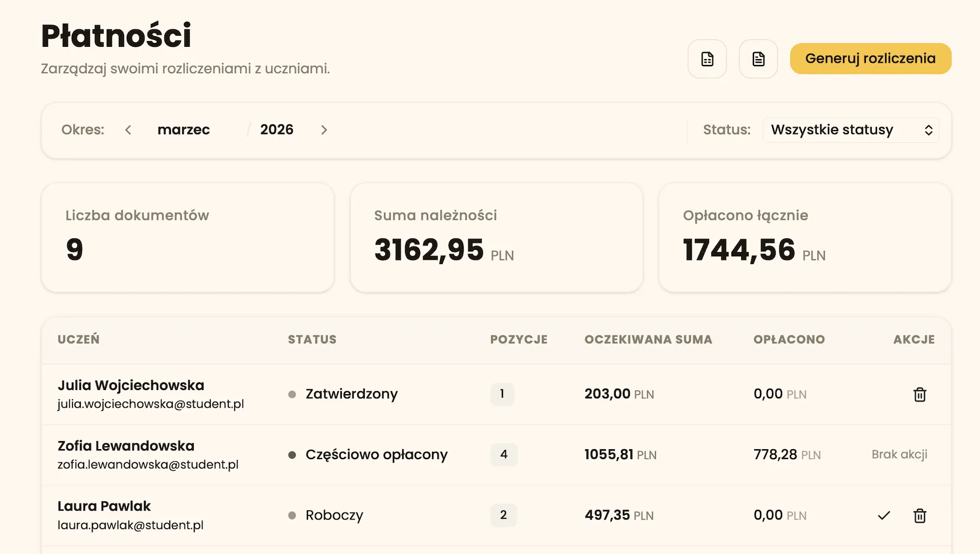Click the text document export icon

[758, 59]
